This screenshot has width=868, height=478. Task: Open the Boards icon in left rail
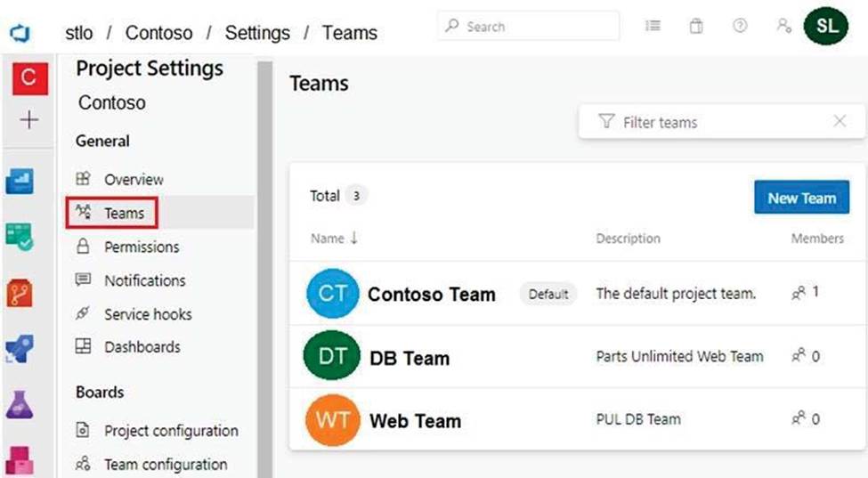(x=20, y=237)
